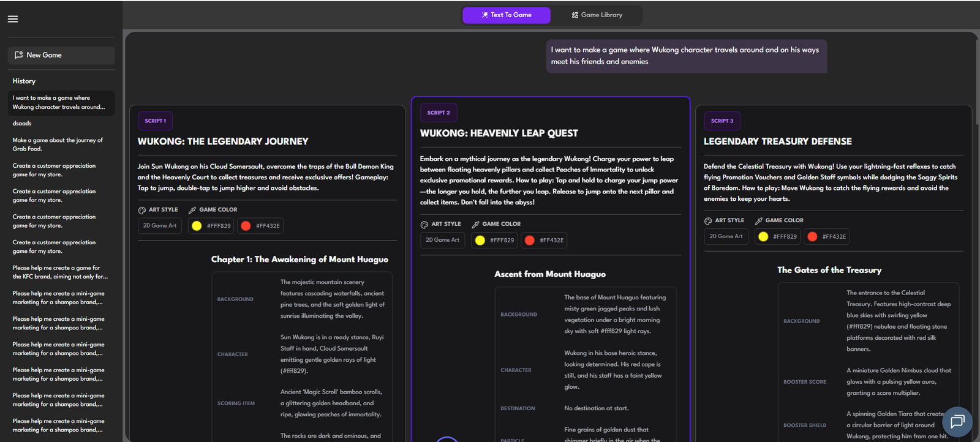Click the chat support bubble icon
This screenshot has height=442, width=980.
[957, 421]
